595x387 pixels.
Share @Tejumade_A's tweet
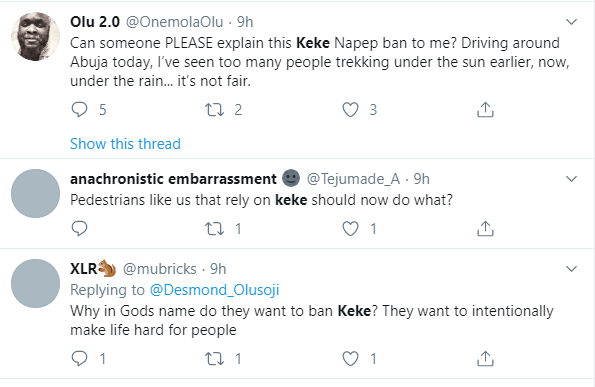[485, 228]
